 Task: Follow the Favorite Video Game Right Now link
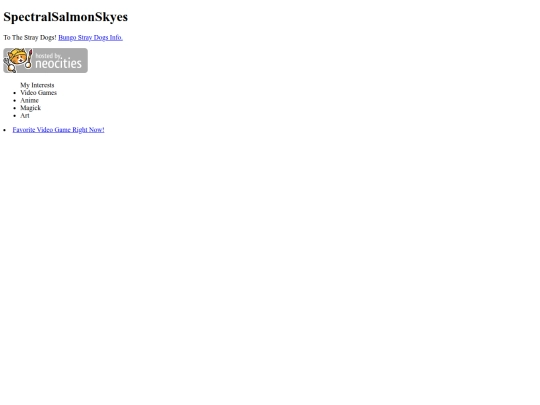click(x=58, y=130)
